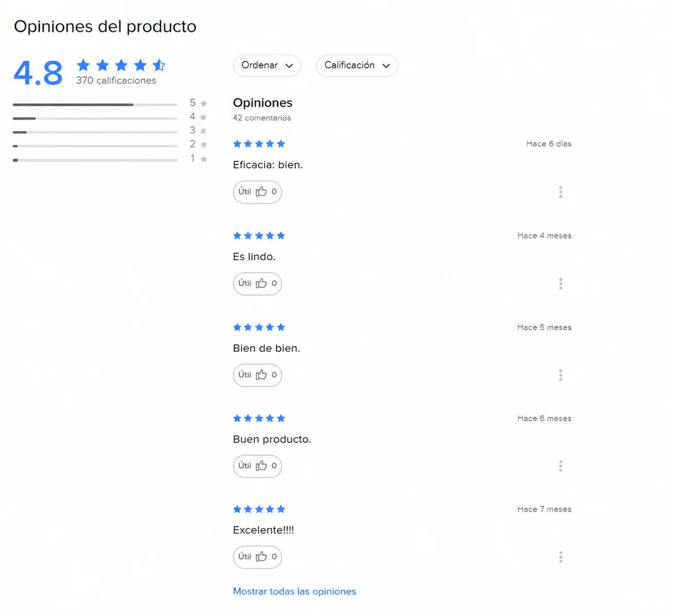The image size is (675, 616).
Task: Open options menu for "Eficacia: bien." review
Action: click(560, 192)
